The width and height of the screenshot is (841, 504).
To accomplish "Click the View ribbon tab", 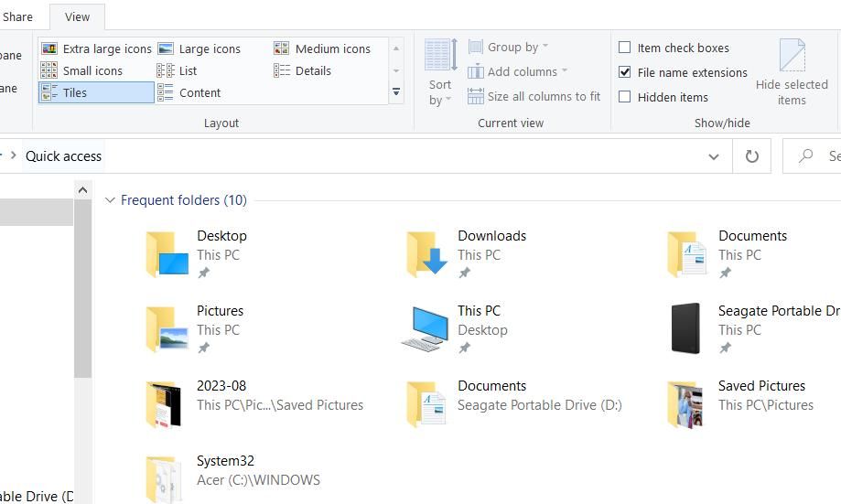I will coord(77,16).
